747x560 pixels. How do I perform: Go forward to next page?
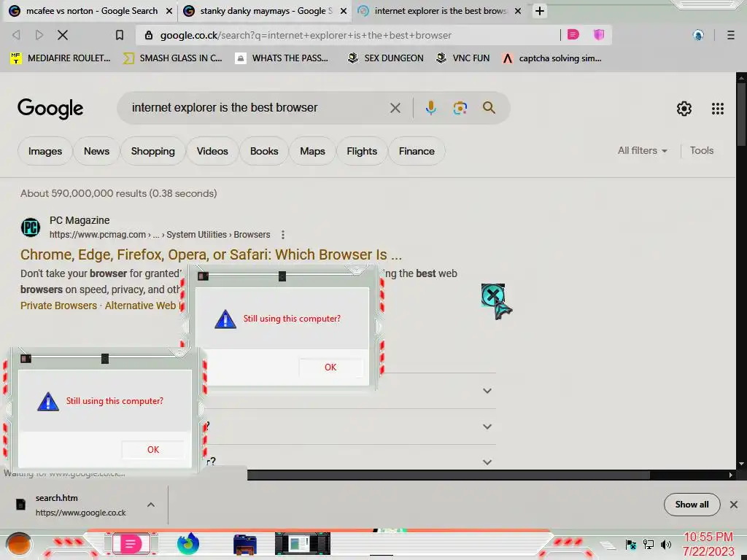39,35
